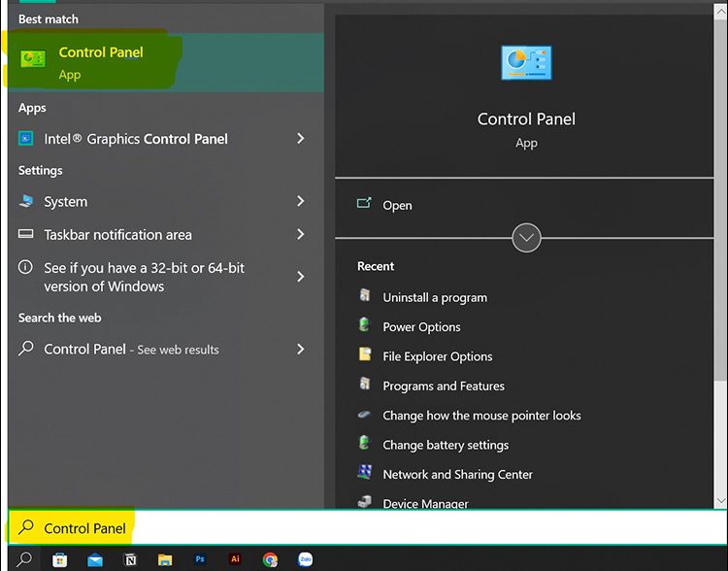Open Change how the mouse pointer looks
The image size is (728, 571).
pos(481,416)
